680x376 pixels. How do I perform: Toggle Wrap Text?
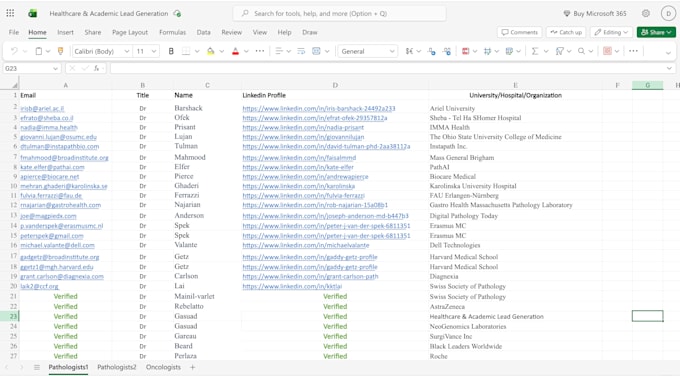pyautogui.click(x=301, y=51)
